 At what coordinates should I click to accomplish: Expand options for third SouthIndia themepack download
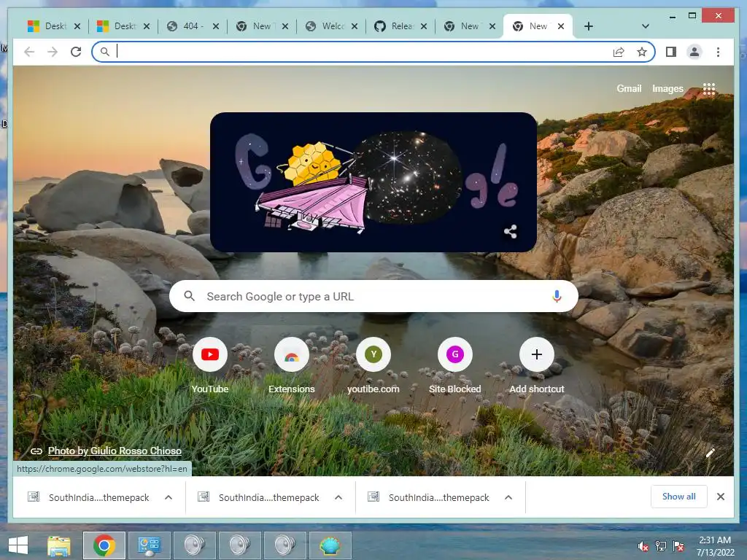coord(508,497)
